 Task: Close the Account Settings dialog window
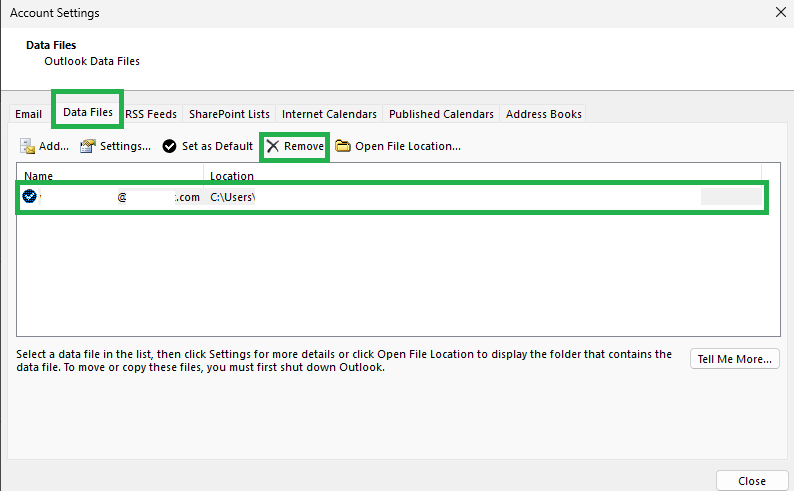[781, 12]
